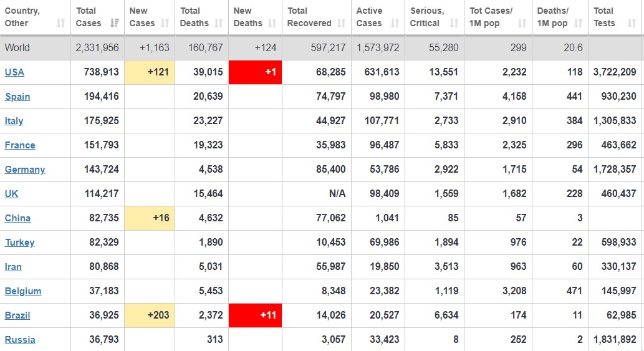Viewport: 644px width, 351px height.
Task: Click Total Tests column sort arrows
Action: pyautogui.click(x=632, y=23)
